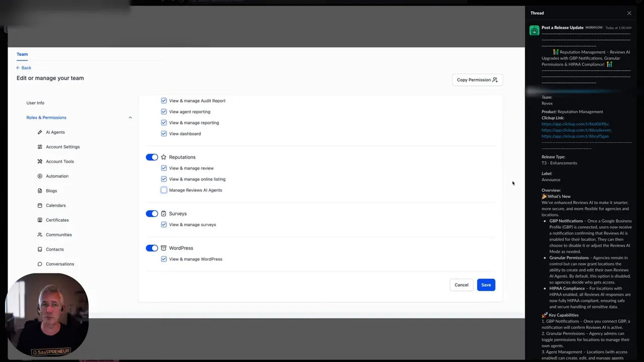
Task: Open Account Settings via its sidebar icon
Action: [40, 147]
